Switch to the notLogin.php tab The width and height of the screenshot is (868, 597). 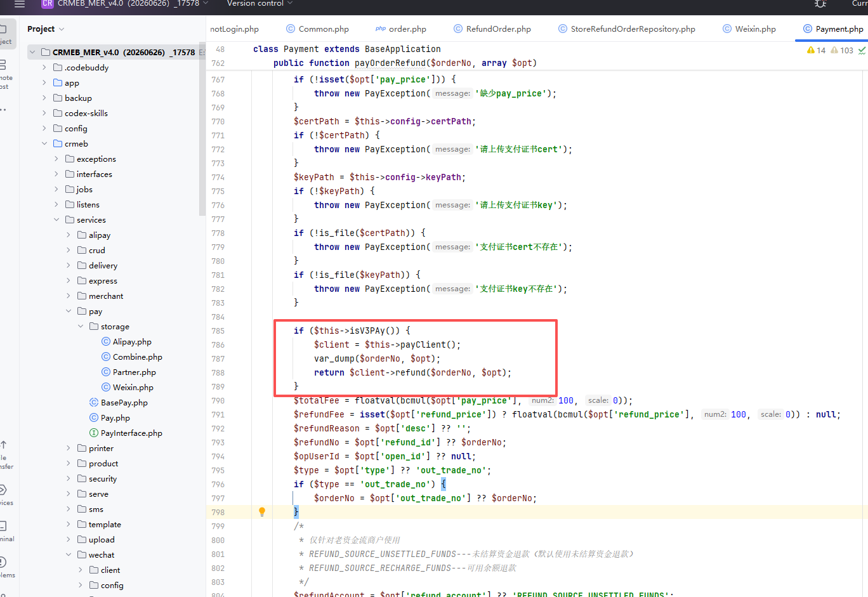click(234, 29)
